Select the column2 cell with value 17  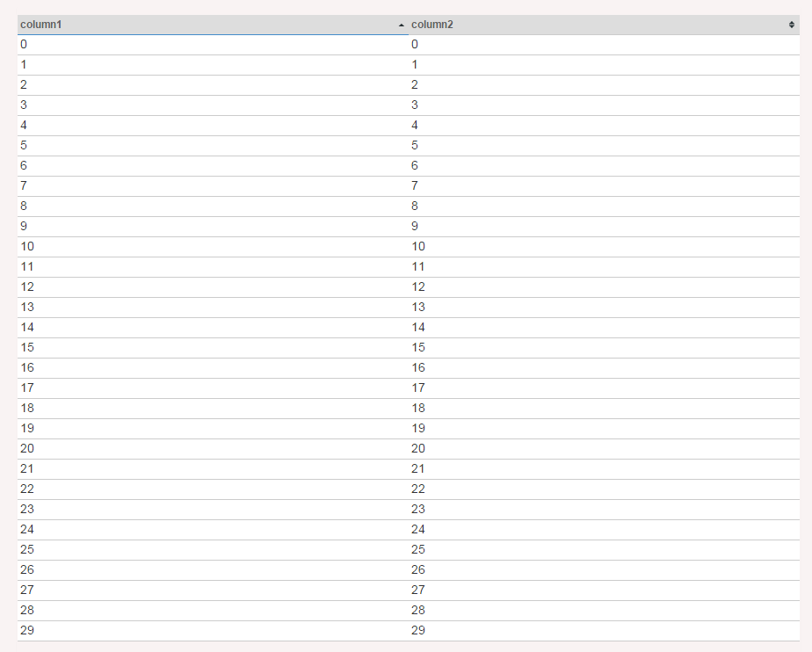tap(604, 388)
